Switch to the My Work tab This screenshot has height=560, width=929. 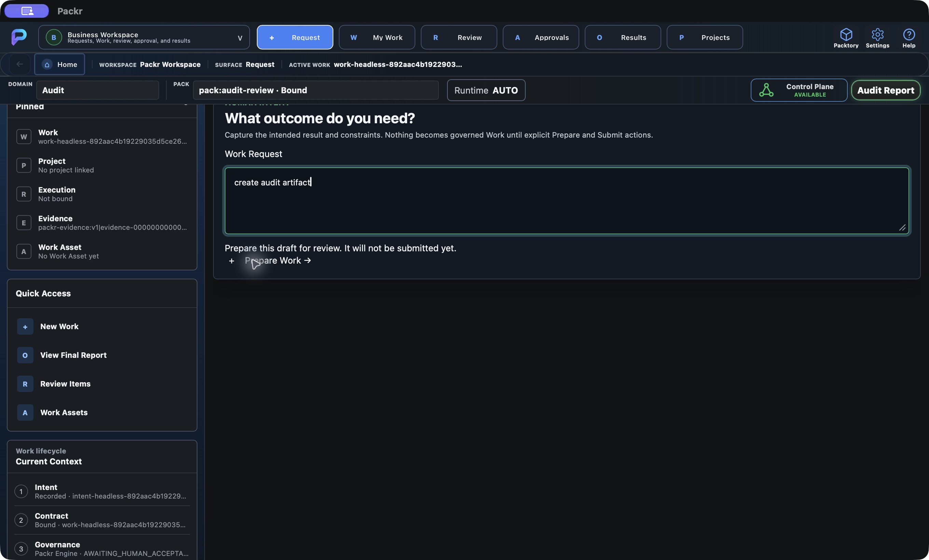click(x=377, y=37)
